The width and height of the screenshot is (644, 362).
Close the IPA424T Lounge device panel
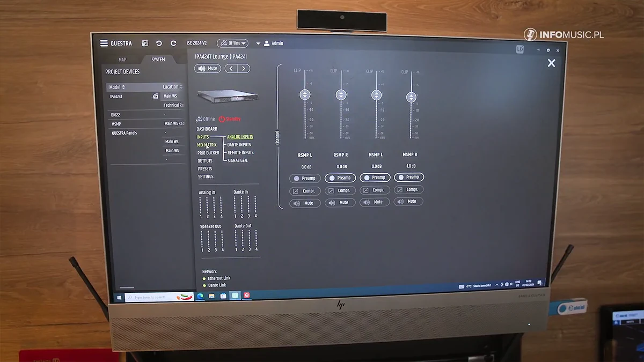[x=551, y=63]
